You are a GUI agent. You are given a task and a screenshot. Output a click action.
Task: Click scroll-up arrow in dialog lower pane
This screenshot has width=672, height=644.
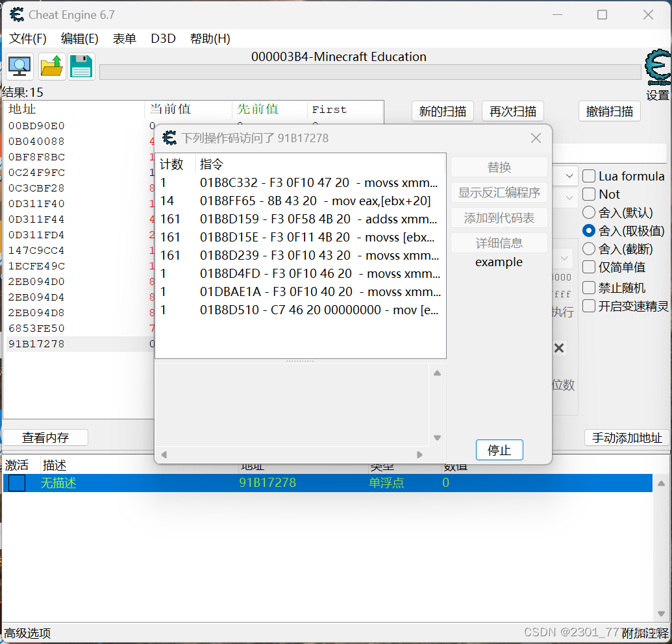(x=437, y=373)
